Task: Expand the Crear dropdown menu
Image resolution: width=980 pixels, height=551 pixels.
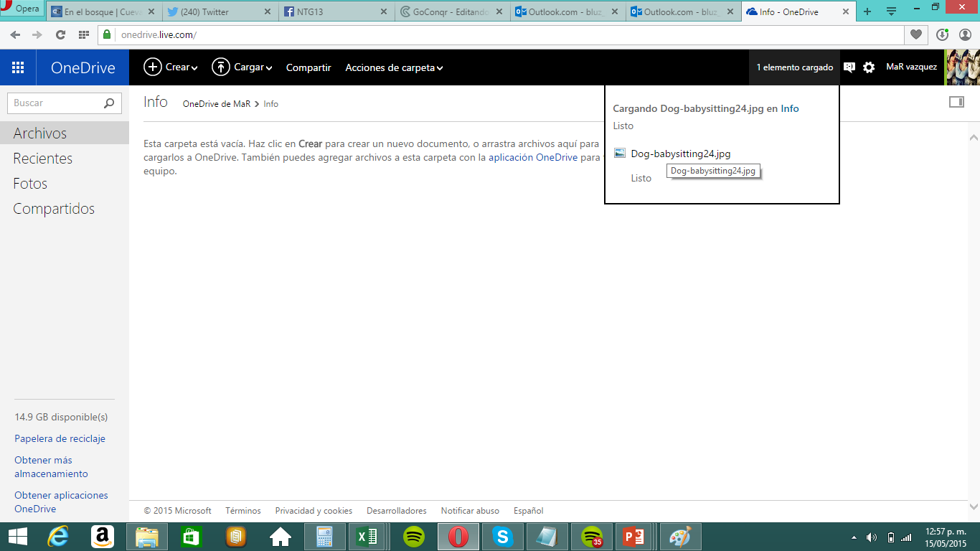Action: 171,67
